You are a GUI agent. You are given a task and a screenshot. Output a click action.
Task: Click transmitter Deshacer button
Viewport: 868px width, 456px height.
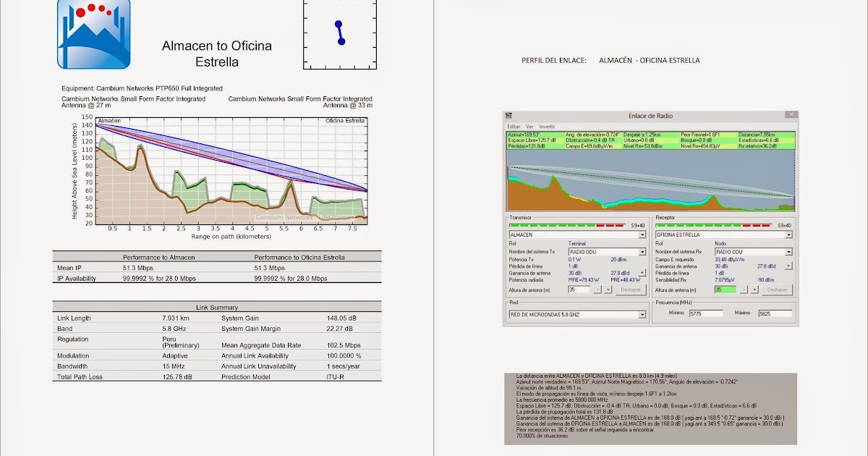[x=631, y=290]
